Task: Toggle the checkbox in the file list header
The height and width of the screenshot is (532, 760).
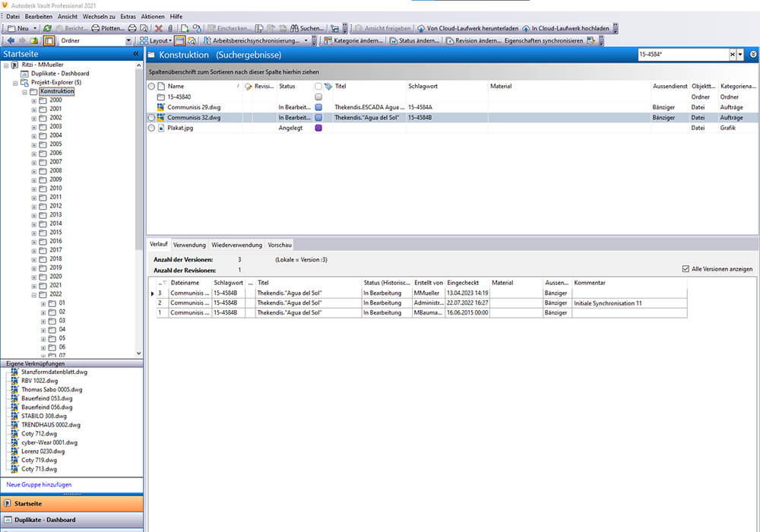Action: click(x=318, y=86)
